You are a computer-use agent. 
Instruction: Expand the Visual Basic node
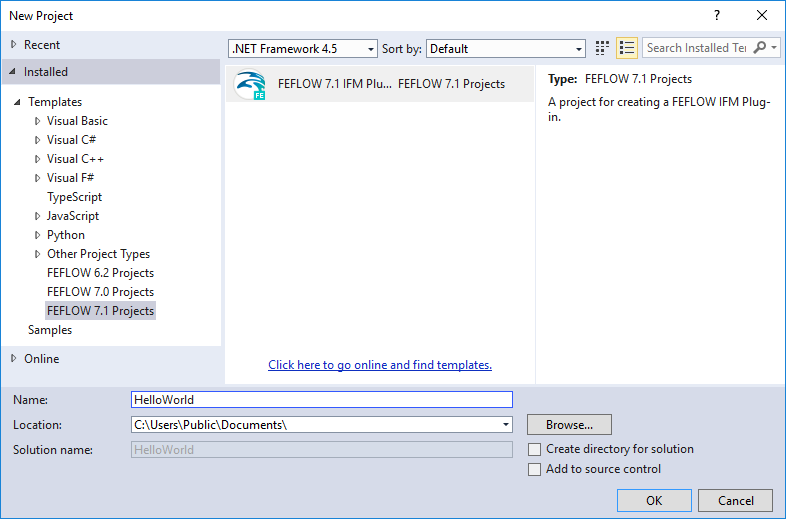pyautogui.click(x=38, y=121)
